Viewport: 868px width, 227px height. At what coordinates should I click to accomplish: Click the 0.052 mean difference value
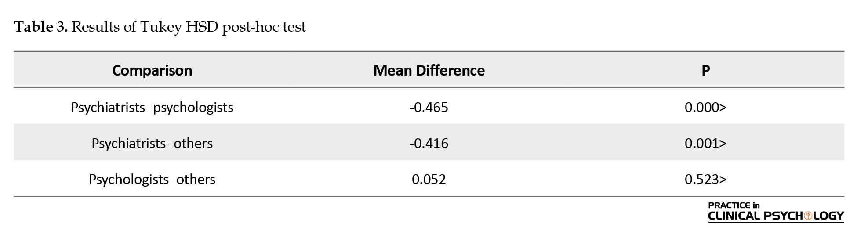click(x=429, y=179)
